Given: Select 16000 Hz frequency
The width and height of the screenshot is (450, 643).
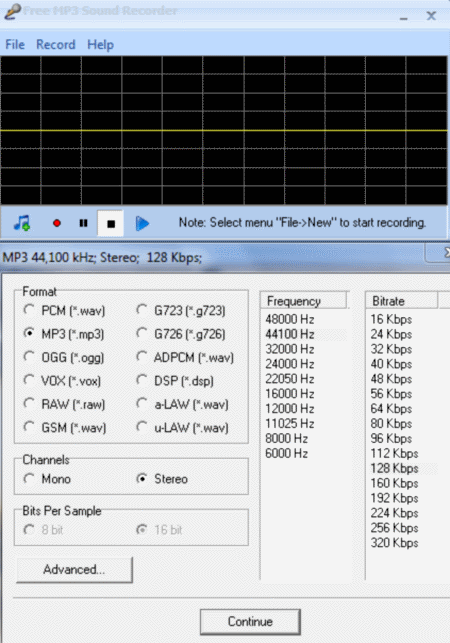Looking at the screenshot, I should tap(290, 394).
